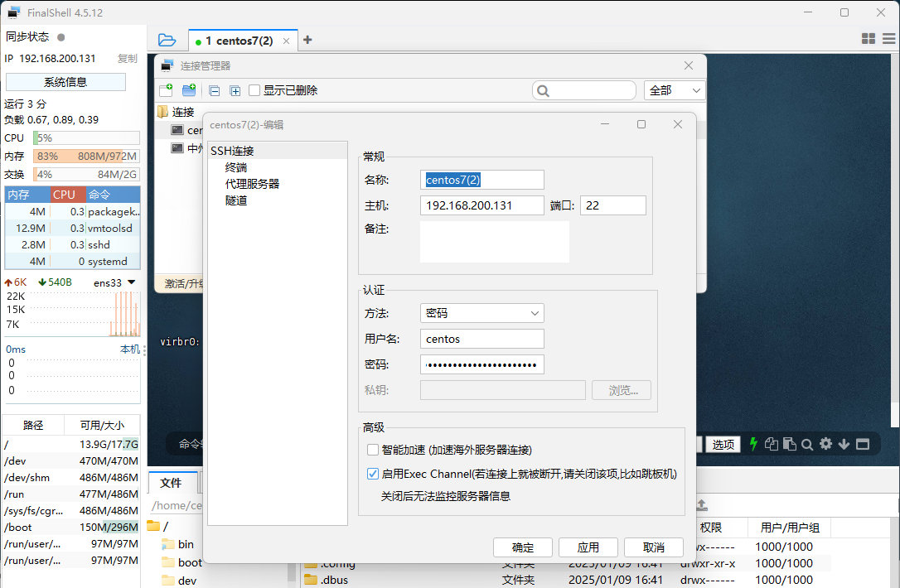Select the 连接 root folder in tree
This screenshot has height=588, width=900.
177,112
